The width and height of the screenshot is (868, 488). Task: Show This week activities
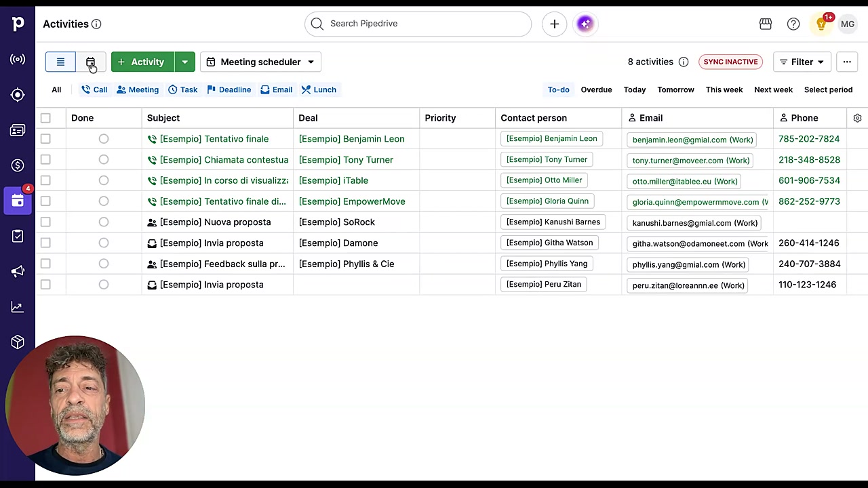(x=724, y=89)
